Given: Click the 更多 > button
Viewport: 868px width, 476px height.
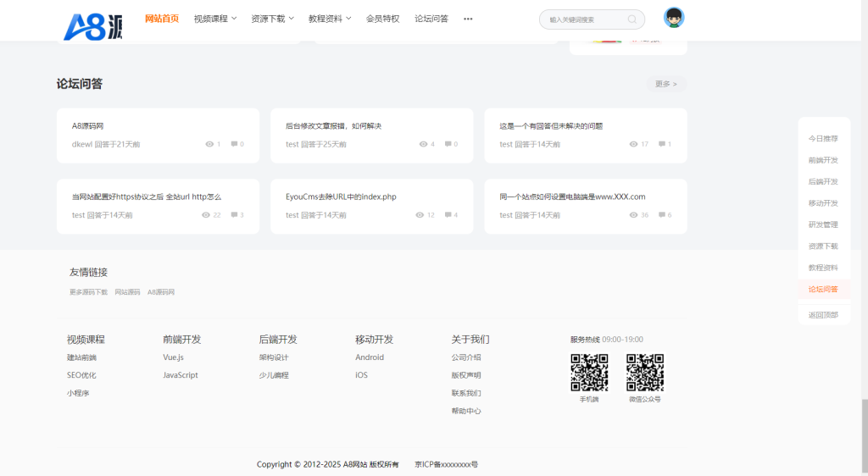Looking at the screenshot, I should coord(666,84).
